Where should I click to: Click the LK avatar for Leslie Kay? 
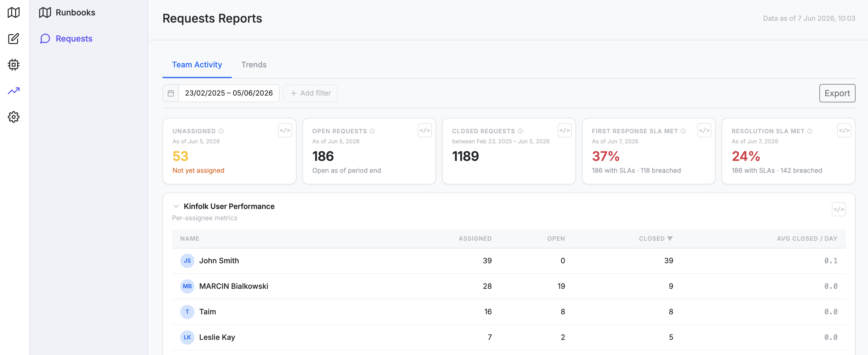[187, 337]
